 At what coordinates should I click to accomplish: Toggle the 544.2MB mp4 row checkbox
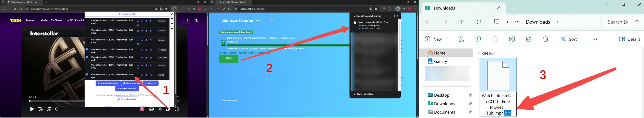click(87, 57)
